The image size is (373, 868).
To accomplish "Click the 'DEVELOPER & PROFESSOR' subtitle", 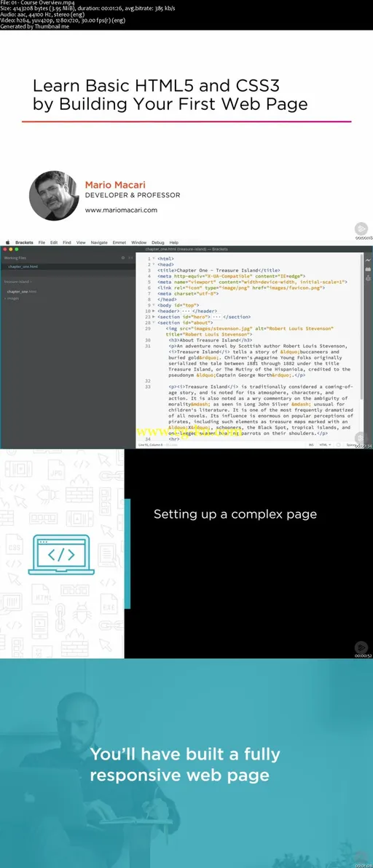I will pyautogui.click(x=133, y=195).
